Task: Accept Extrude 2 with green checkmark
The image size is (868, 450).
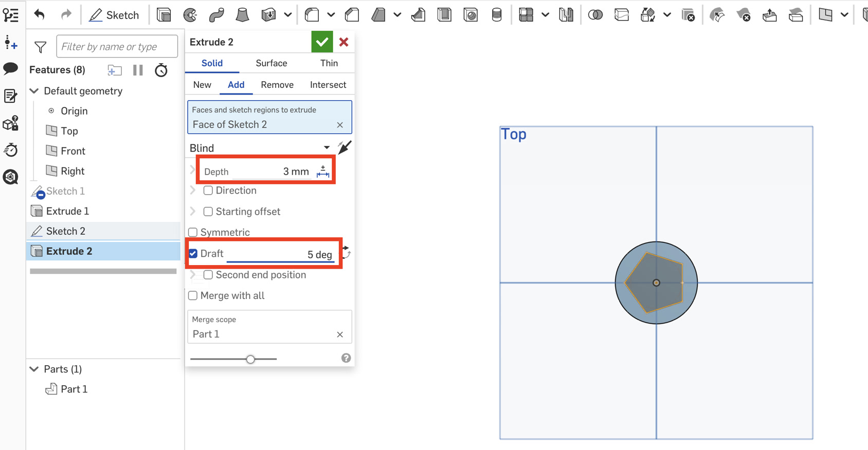Action: click(x=322, y=42)
